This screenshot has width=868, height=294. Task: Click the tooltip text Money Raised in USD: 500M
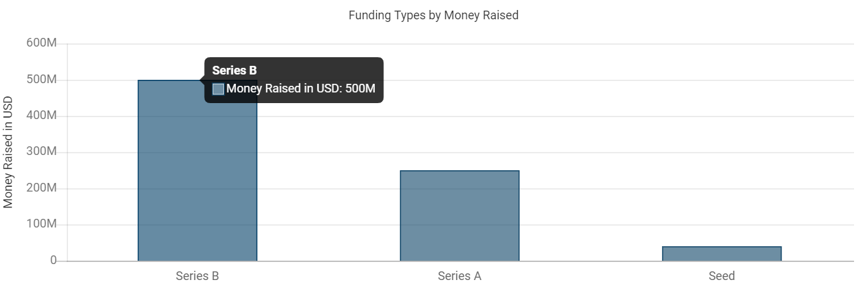pyautogui.click(x=301, y=88)
